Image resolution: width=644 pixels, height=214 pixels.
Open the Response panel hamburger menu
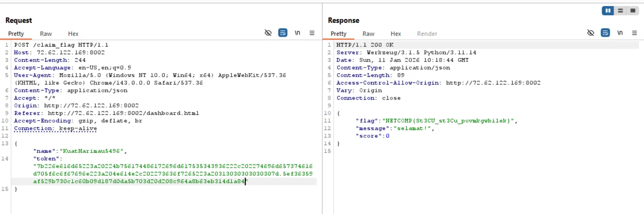pyautogui.click(x=634, y=33)
